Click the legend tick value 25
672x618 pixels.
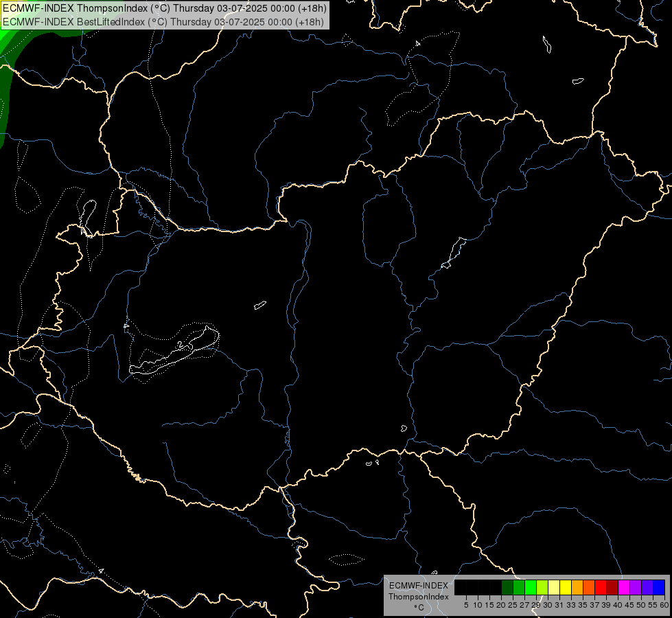pos(513,605)
